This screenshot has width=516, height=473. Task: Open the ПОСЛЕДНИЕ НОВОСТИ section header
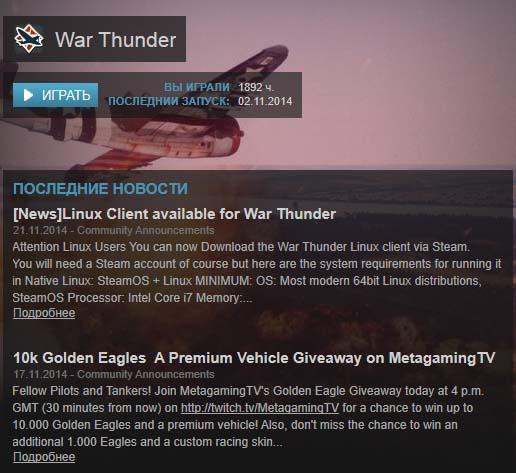pyautogui.click(x=100, y=189)
